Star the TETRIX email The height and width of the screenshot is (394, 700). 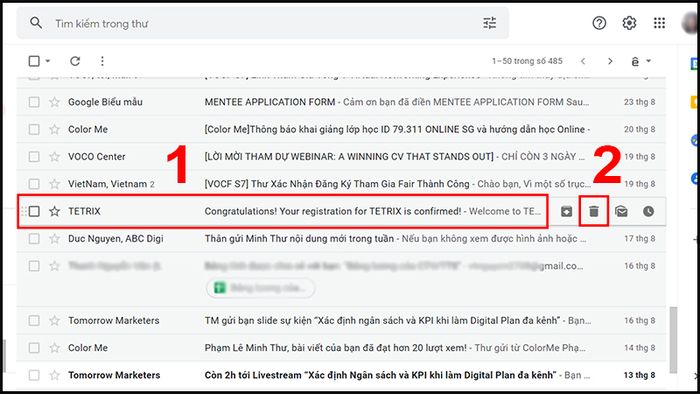pos(54,211)
